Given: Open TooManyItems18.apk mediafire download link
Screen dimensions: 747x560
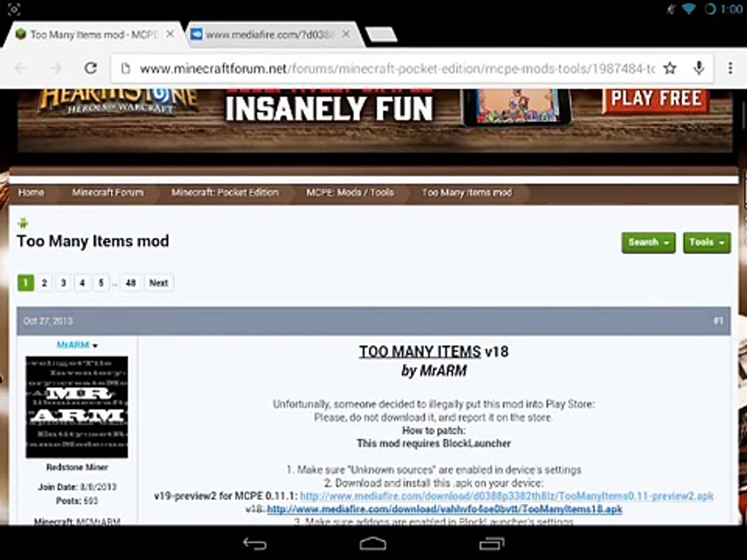Looking at the screenshot, I should coord(445,509).
